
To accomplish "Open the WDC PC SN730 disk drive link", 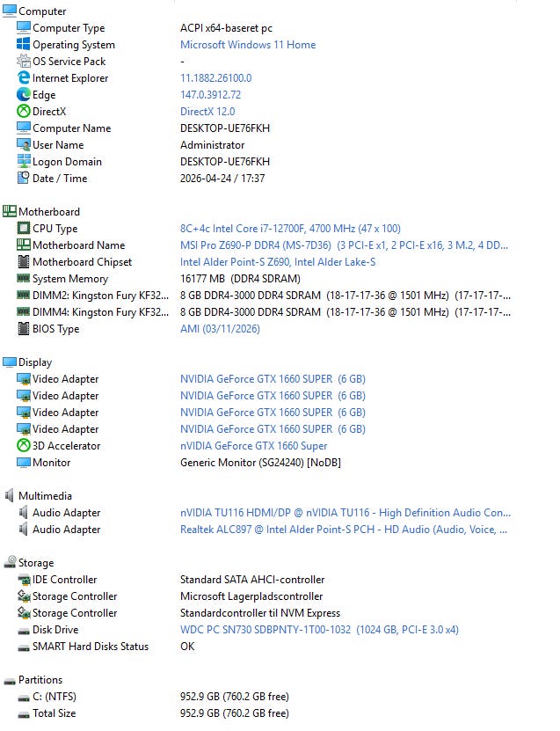I will (319, 629).
